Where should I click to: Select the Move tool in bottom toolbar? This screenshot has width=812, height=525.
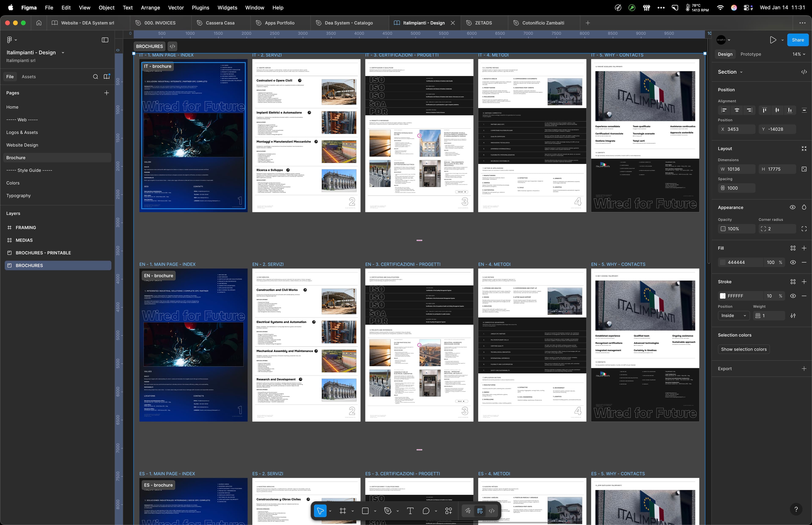(320, 511)
